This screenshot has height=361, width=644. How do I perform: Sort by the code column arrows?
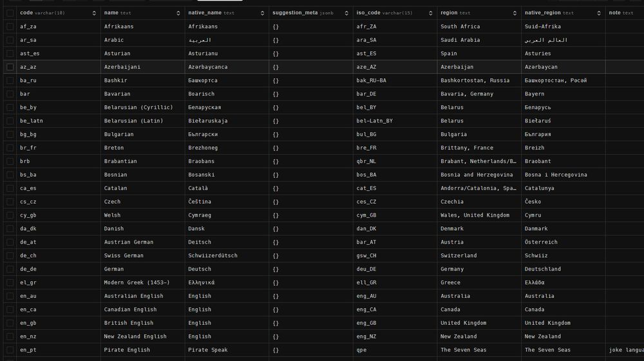[94, 13]
